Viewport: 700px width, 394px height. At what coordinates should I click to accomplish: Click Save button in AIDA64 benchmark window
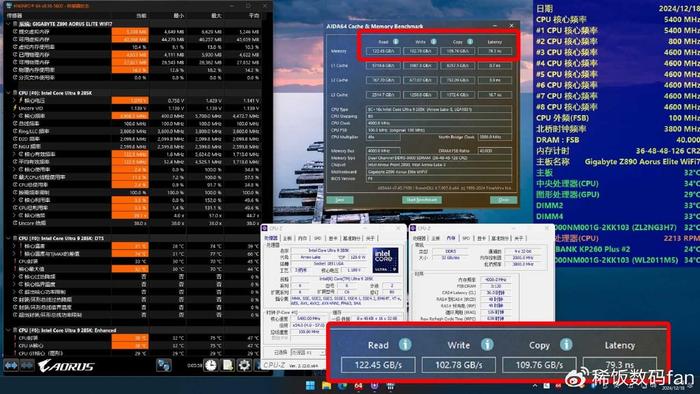pos(340,200)
